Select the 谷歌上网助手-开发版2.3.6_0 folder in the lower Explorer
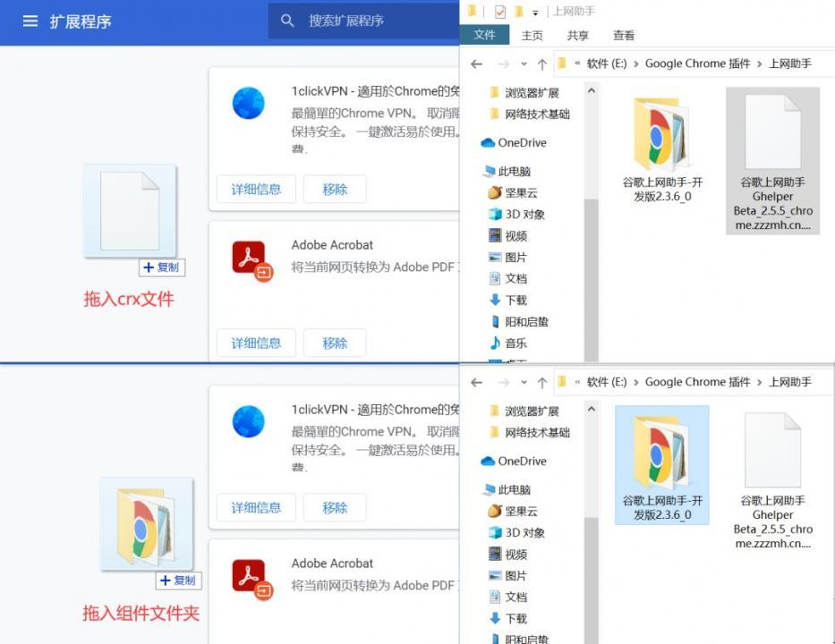The image size is (835, 644). (662, 464)
